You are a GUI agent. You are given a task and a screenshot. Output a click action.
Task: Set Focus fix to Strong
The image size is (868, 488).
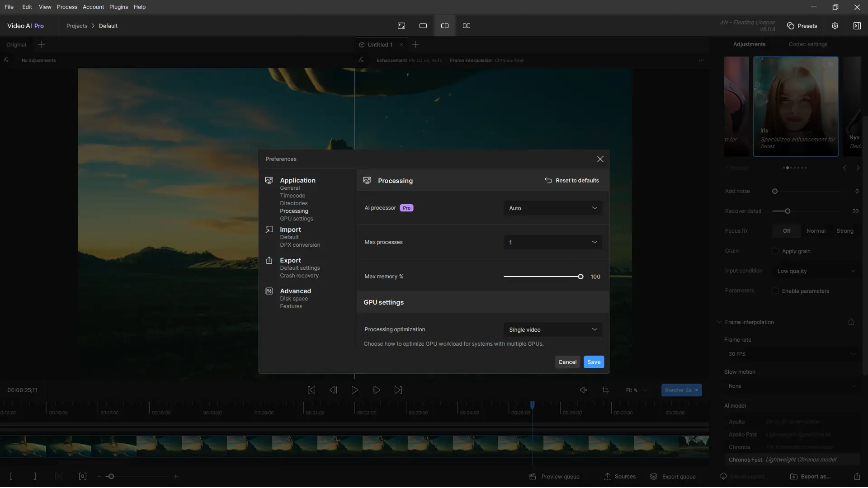point(844,231)
